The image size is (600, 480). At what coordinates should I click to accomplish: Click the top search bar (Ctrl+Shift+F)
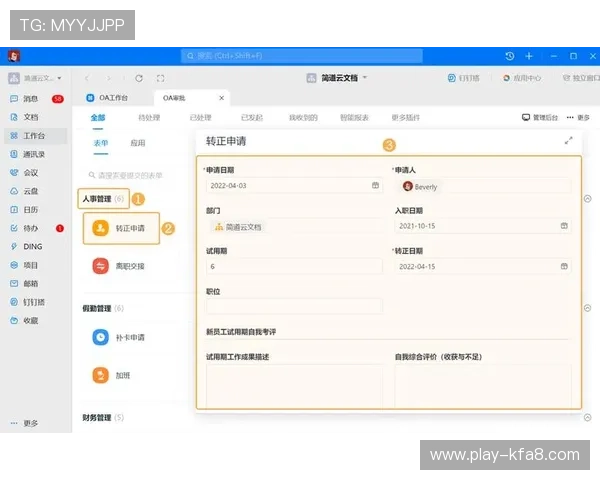[302, 56]
